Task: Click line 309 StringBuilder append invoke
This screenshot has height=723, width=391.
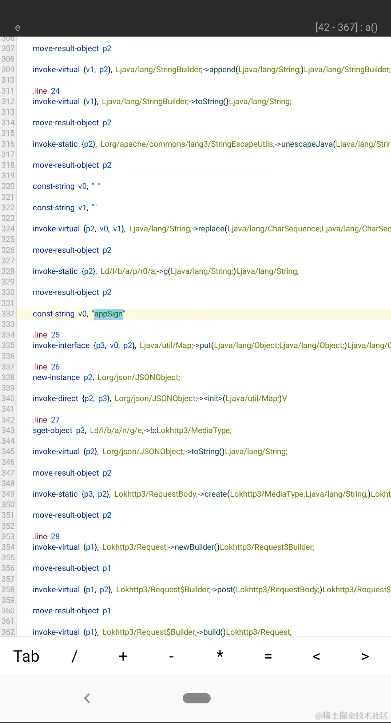Action: coord(211,70)
